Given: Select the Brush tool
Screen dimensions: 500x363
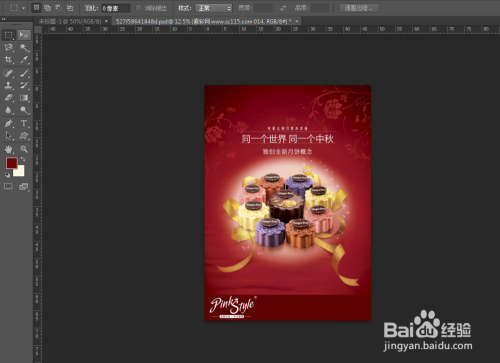Looking at the screenshot, I should 24,73.
